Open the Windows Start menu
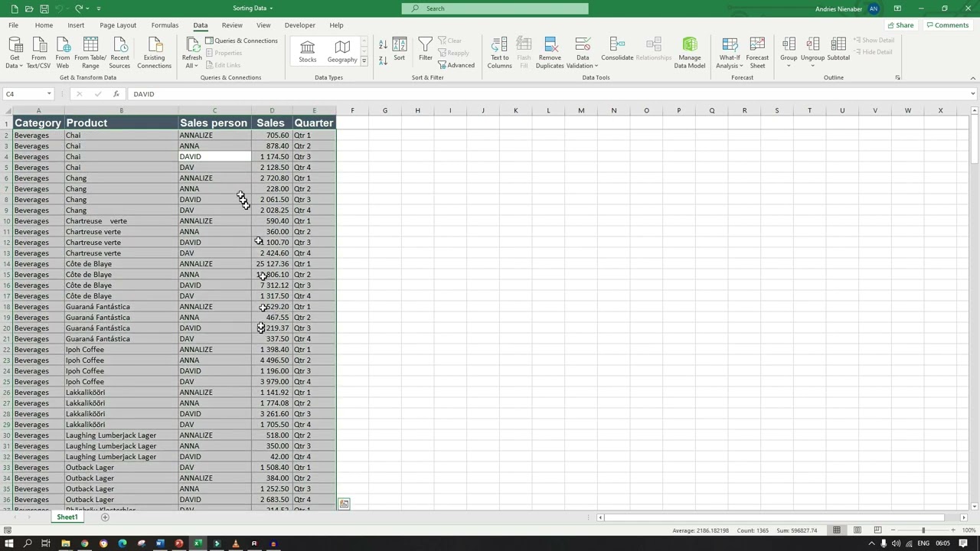Image resolution: width=980 pixels, height=551 pixels. 8,544
